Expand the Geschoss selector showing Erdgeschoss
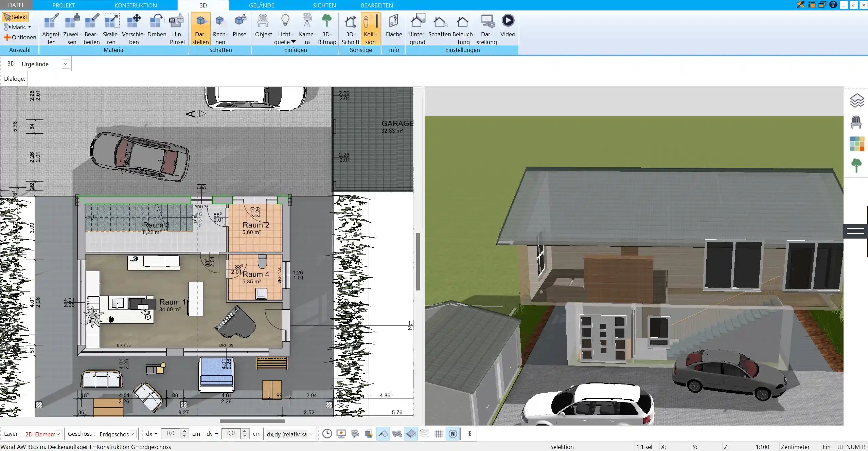868x451 pixels. 132,434
